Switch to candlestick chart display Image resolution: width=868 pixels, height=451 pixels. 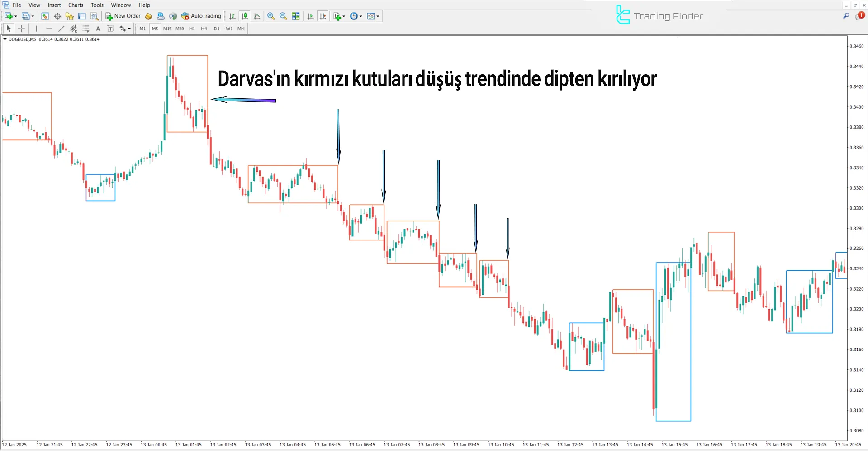[x=245, y=16]
